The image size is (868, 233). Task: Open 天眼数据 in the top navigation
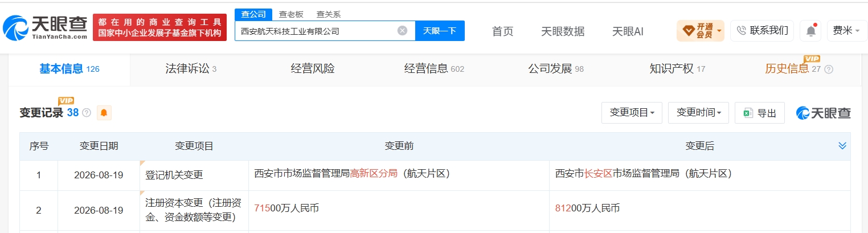pyautogui.click(x=563, y=31)
